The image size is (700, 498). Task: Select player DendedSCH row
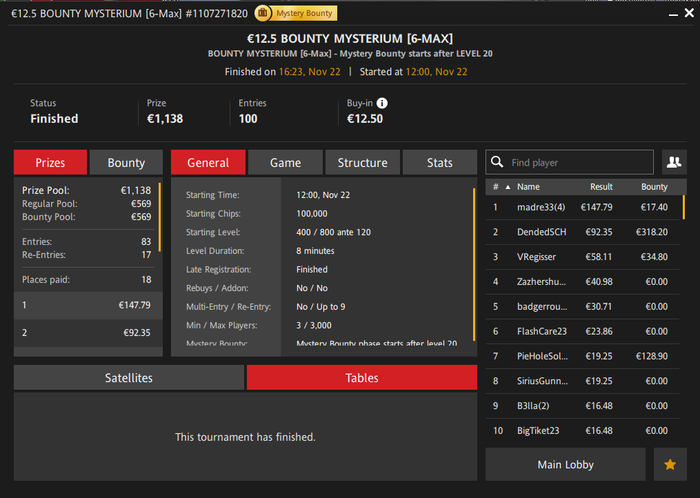pos(583,232)
